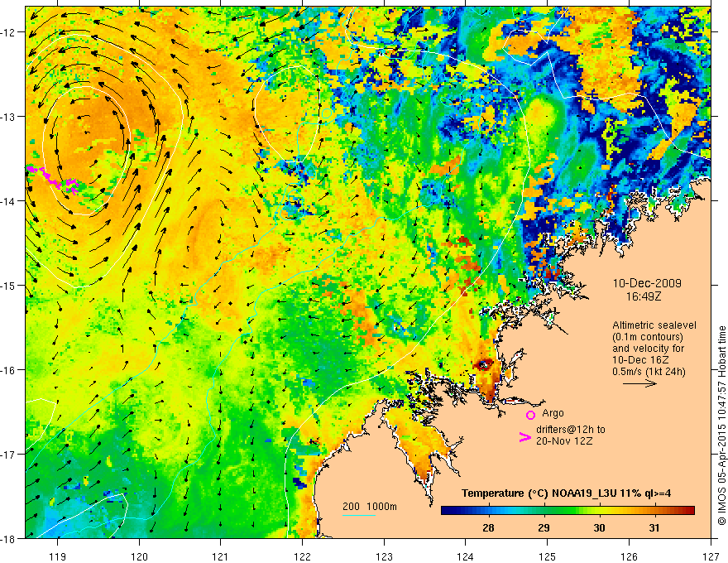Click the latitude axis label -17

point(8,455)
